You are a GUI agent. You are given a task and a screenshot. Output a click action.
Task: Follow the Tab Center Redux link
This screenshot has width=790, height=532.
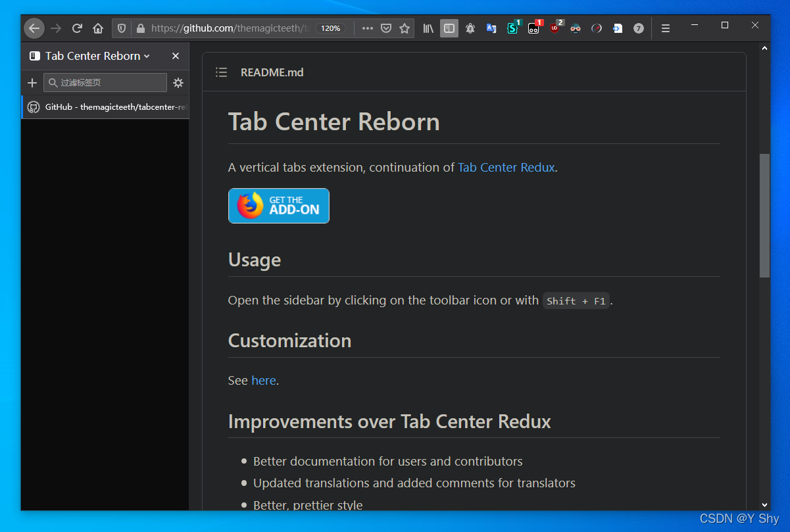click(506, 167)
